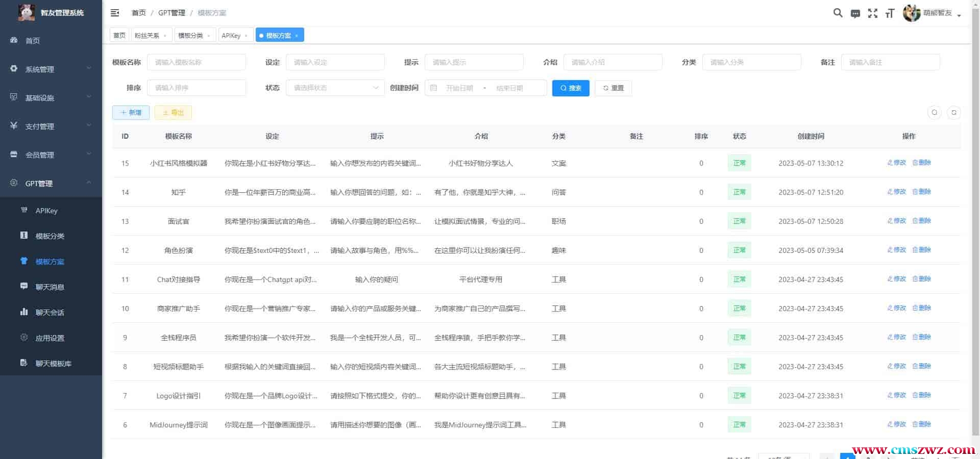Collapse the sidebar with the hamburger icon
Viewport: 980px width, 459px height.
(x=115, y=13)
